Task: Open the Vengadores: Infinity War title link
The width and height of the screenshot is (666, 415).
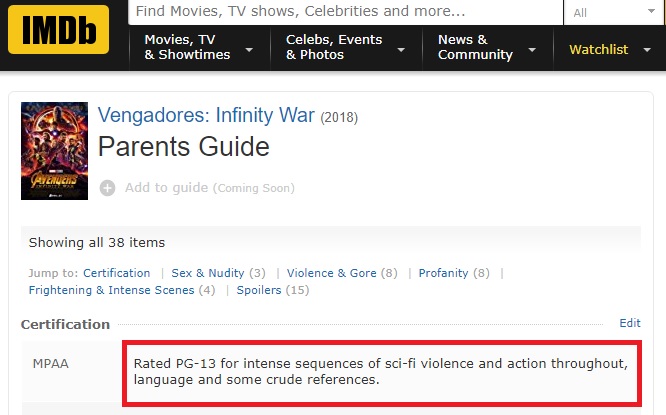Action: tap(206, 116)
